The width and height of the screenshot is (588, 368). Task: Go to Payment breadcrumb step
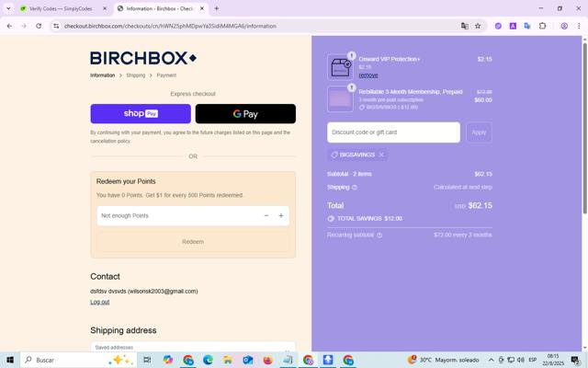coord(166,75)
